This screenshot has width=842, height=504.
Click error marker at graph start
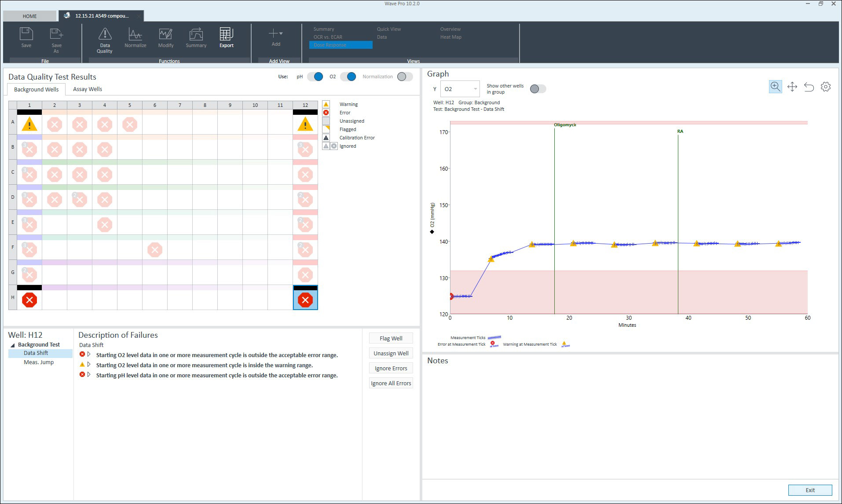point(451,296)
